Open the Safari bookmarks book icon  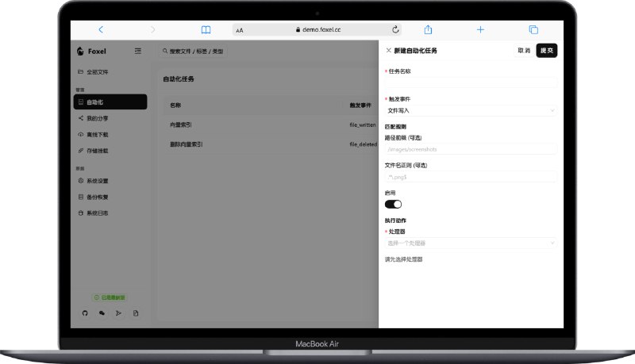point(206,29)
